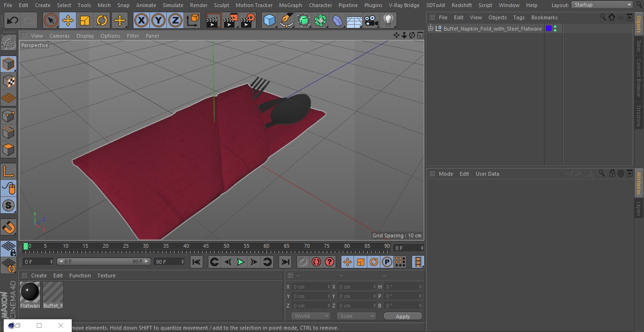
Task: Switch to Polygons mode
Action: [x=9, y=150]
